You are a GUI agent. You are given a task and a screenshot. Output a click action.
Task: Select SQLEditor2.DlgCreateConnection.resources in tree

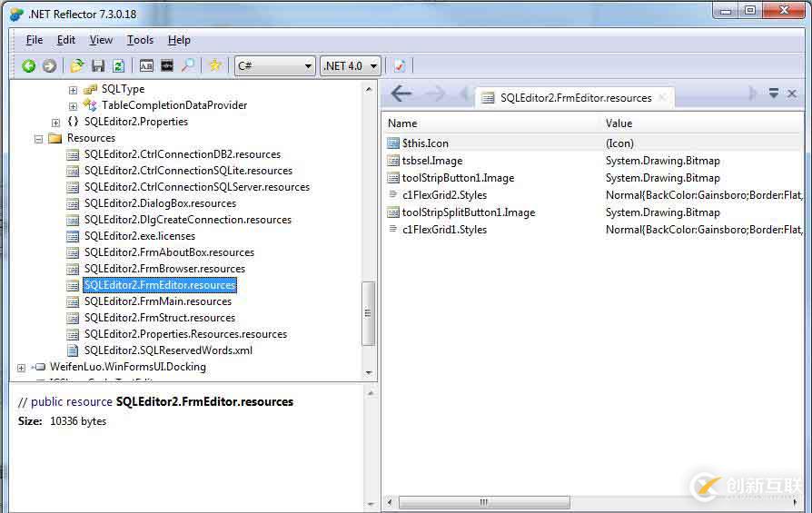[188, 220]
